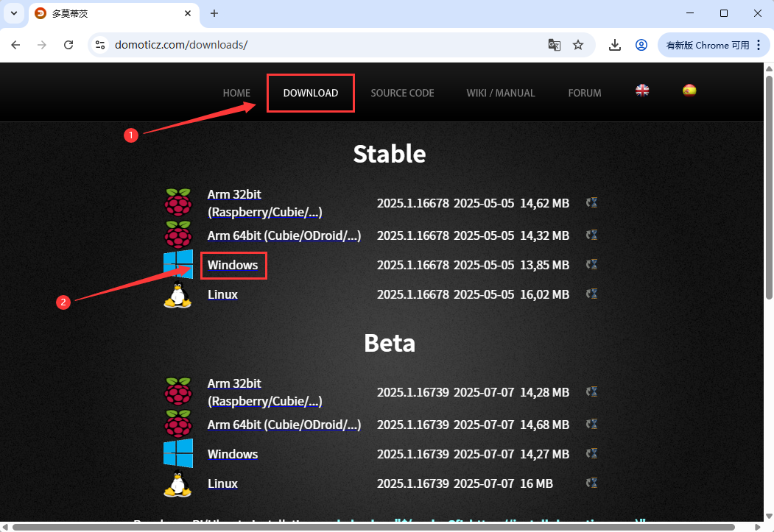Open the SOURCE CODE menu item

click(402, 93)
